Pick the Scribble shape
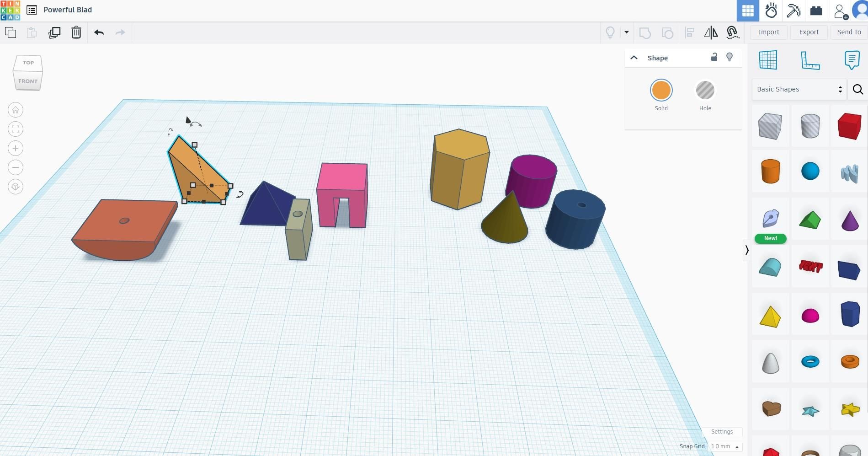The width and height of the screenshot is (868, 456). click(x=850, y=173)
